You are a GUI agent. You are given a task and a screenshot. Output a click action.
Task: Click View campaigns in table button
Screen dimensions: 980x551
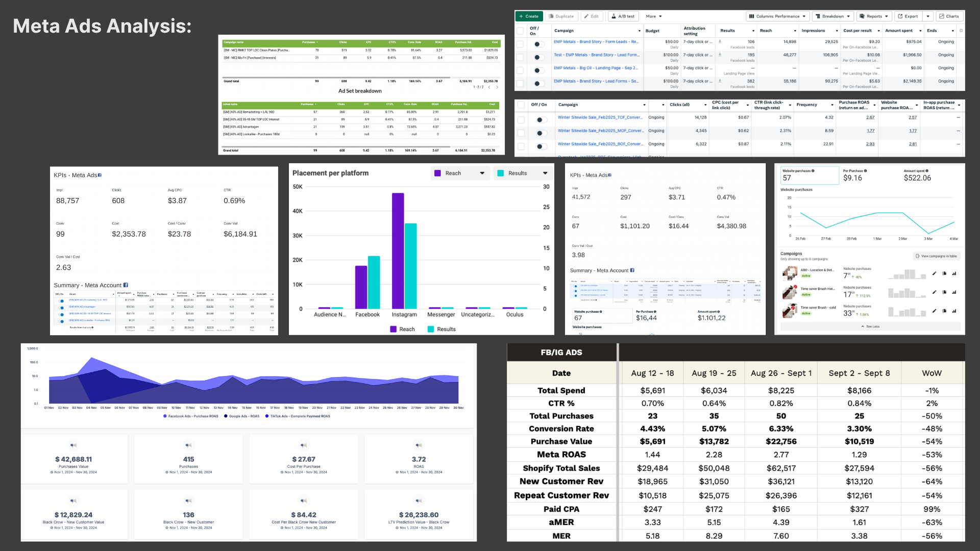[936, 256]
